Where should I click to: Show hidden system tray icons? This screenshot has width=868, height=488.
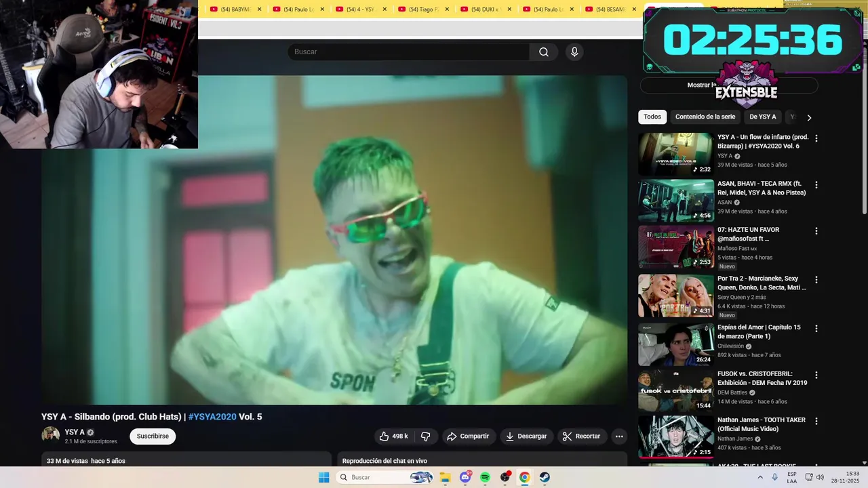point(760,477)
